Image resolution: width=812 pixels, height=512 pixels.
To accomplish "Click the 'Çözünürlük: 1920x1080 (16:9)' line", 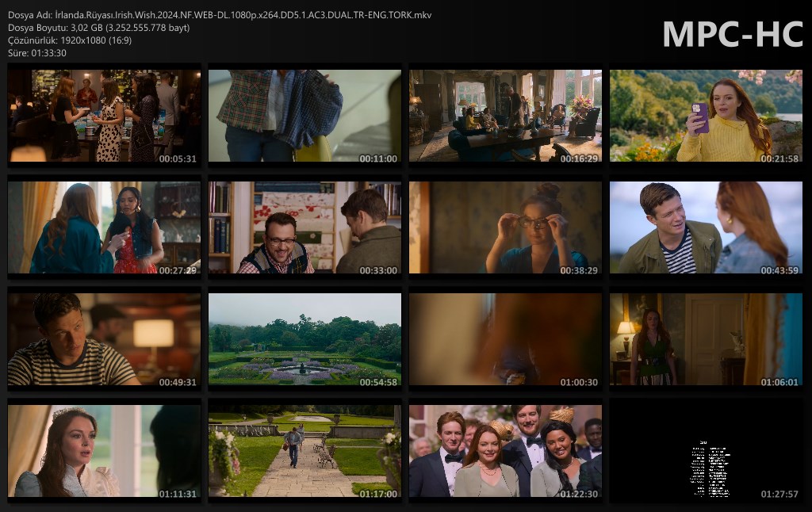I will coord(70,40).
